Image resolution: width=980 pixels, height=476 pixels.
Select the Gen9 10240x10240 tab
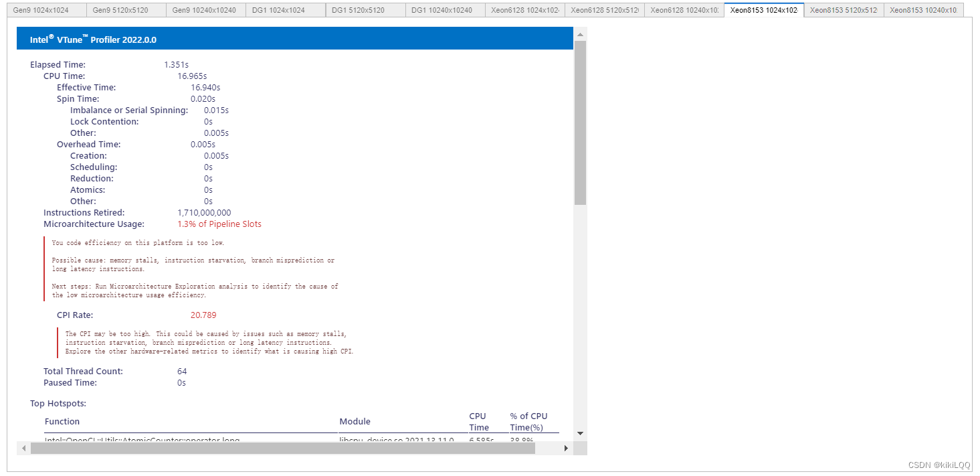207,10
